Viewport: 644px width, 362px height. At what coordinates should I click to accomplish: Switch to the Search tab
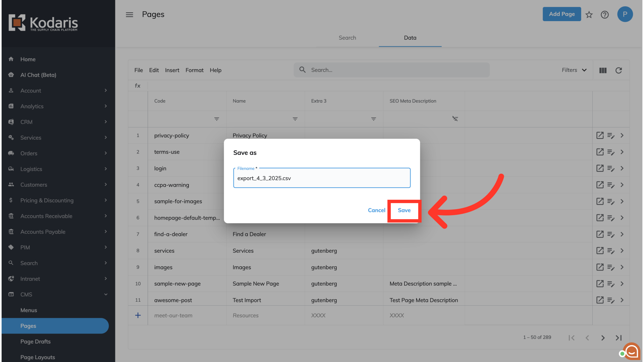click(347, 38)
